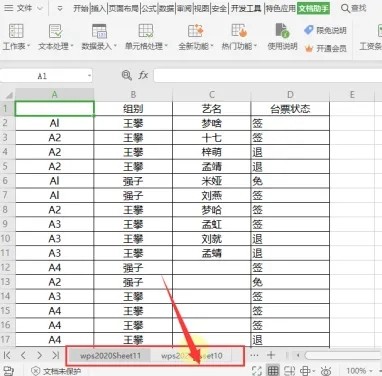
Task: Switch to the 公式 ribbon tab
Action: pyautogui.click(x=149, y=8)
